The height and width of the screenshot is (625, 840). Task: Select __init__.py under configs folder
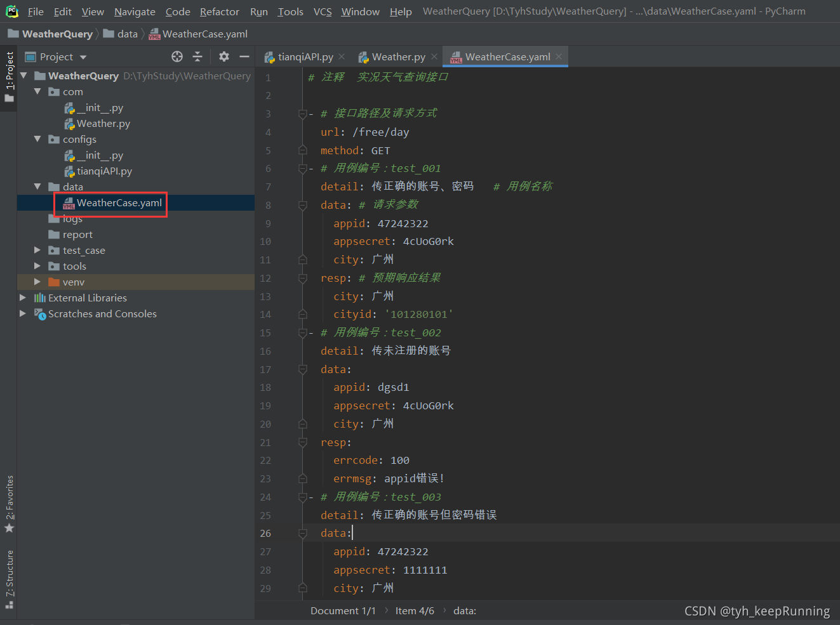point(94,155)
